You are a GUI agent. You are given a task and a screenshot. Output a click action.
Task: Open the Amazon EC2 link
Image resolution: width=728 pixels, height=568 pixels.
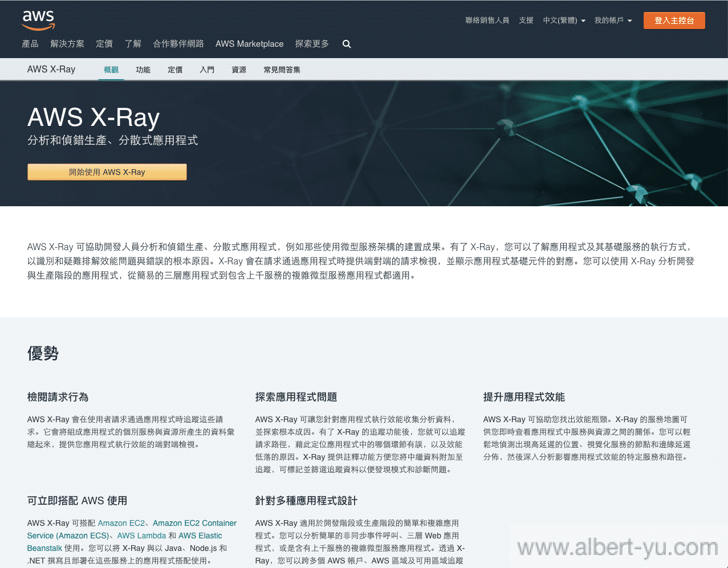point(121,523)
